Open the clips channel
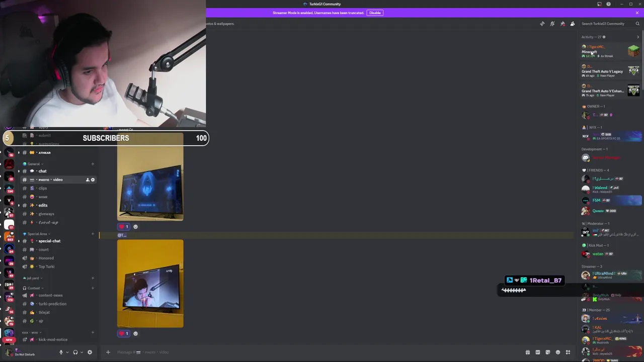The height and width of the screenshot is (362, 644). click(58, 188)
